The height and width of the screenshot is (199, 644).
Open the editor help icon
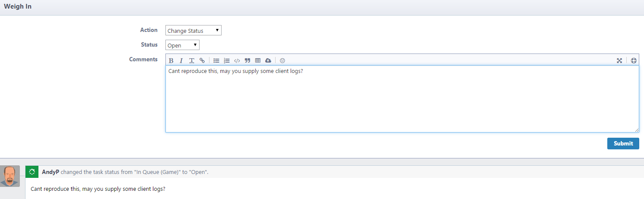click(x=634, y=61)
